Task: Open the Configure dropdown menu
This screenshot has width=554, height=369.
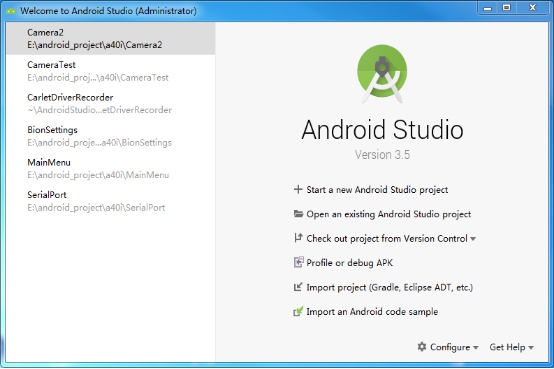Action: pos(454,347)
